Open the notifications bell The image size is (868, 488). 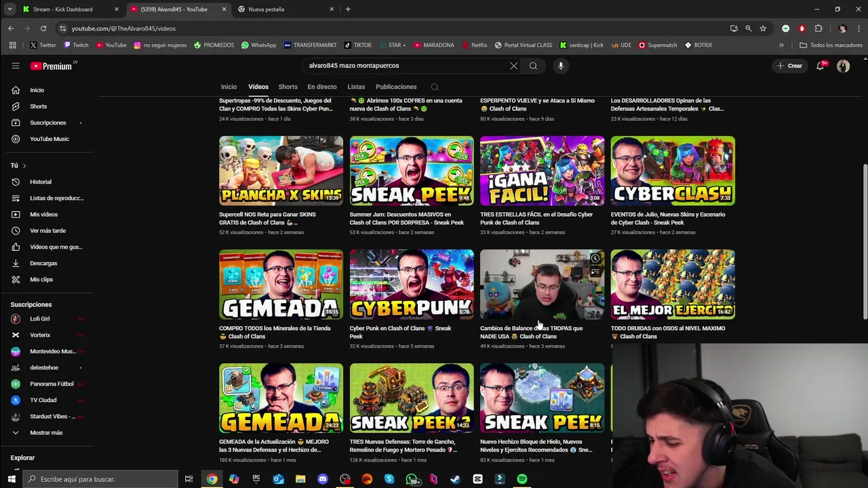tap(821, 66)
